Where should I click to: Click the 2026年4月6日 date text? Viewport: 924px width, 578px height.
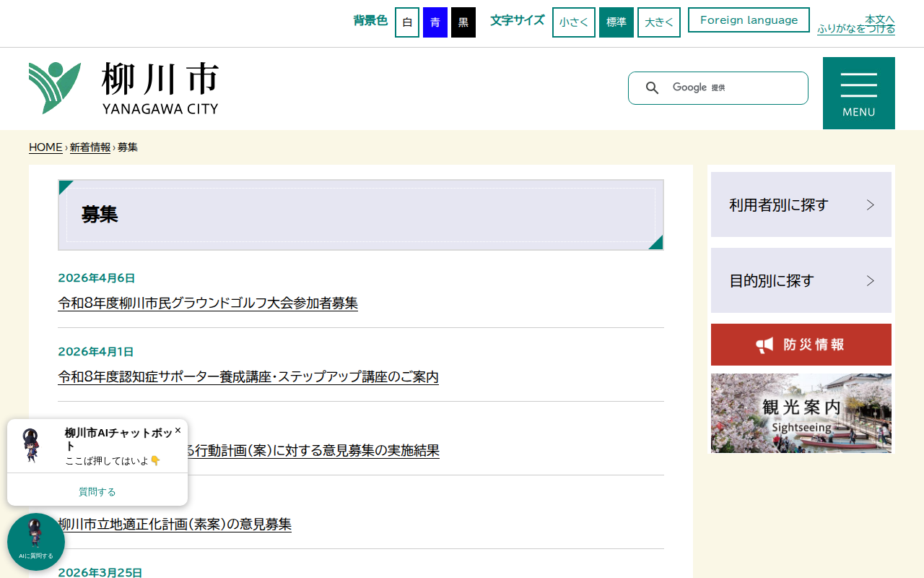(97, 278)
